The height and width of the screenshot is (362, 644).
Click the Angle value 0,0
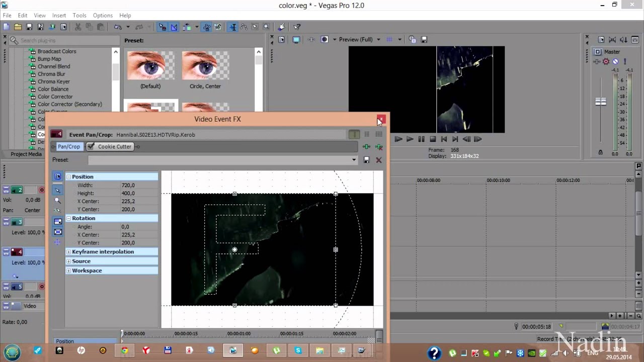(125, 227)
